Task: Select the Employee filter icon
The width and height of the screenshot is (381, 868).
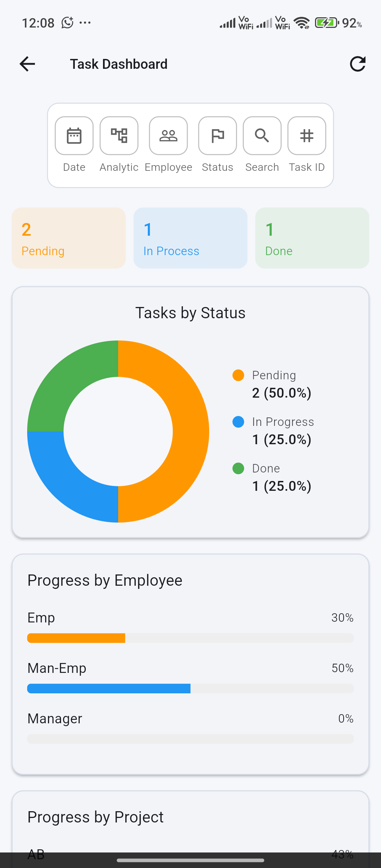Action: [x=168, y=136]
